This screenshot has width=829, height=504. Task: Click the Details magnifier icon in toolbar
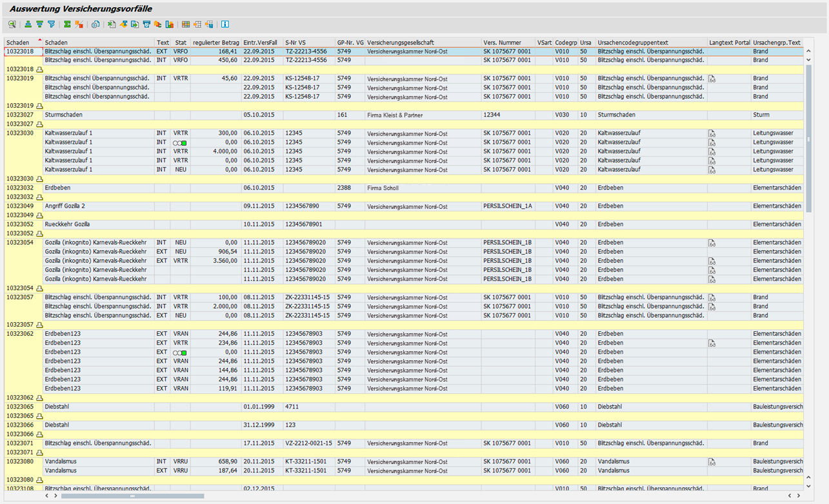tap(12, 24)
